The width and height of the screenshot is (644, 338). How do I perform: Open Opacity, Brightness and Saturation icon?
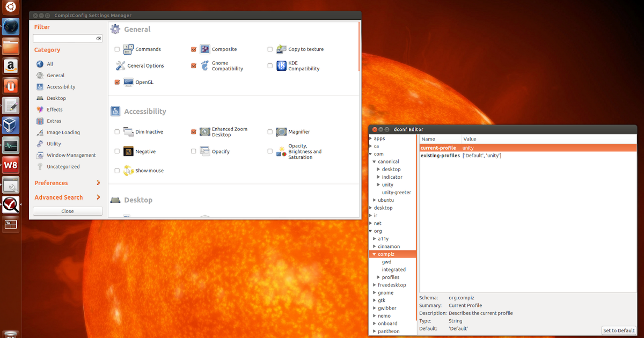point(281,152)
